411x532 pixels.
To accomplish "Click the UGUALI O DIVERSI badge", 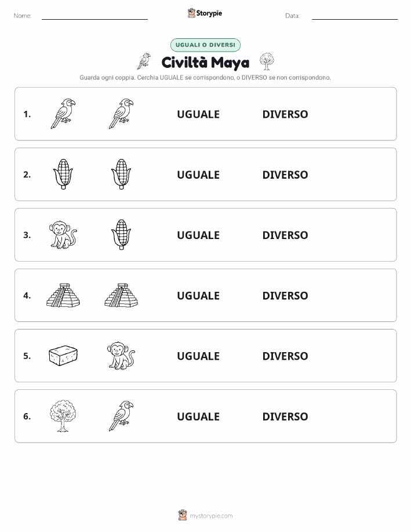I will [x=205, y=45].
